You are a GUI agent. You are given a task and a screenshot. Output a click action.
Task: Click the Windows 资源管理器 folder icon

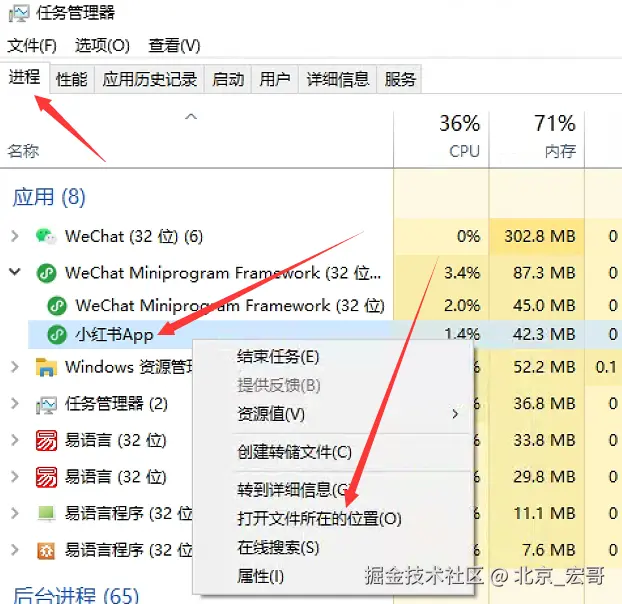point(46,367)
